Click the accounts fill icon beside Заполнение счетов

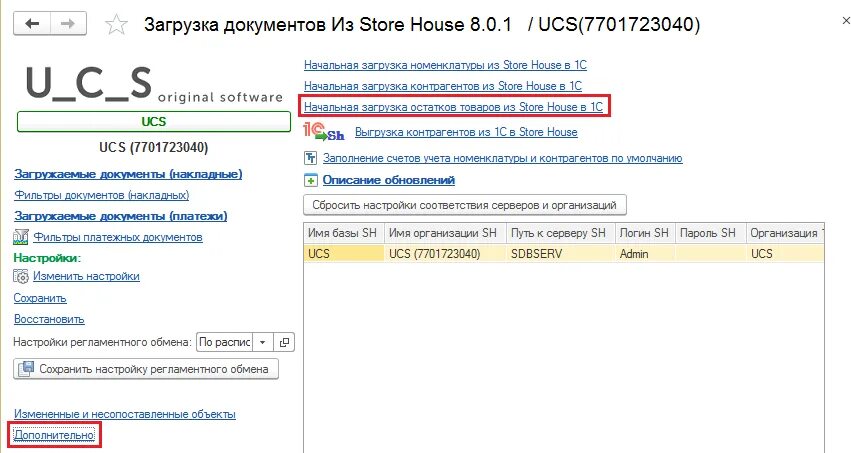coord(310,158)
